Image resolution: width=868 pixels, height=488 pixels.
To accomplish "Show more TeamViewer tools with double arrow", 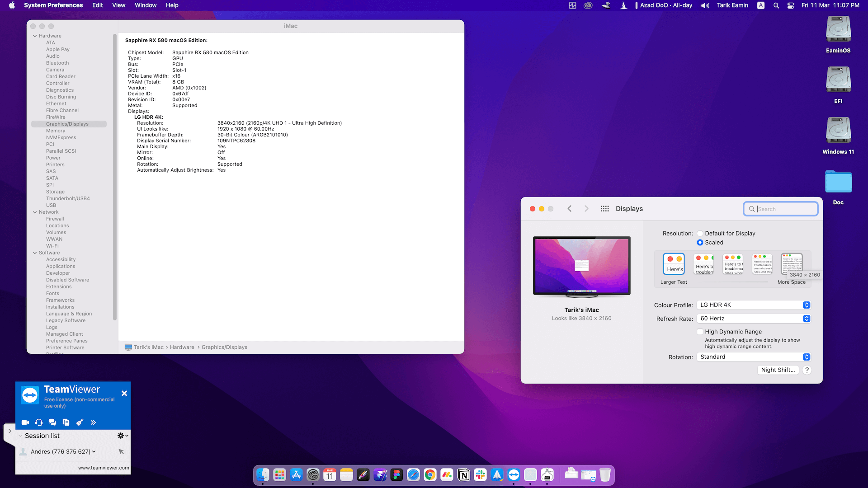I will pyautogui.click(x=93, y=422).
